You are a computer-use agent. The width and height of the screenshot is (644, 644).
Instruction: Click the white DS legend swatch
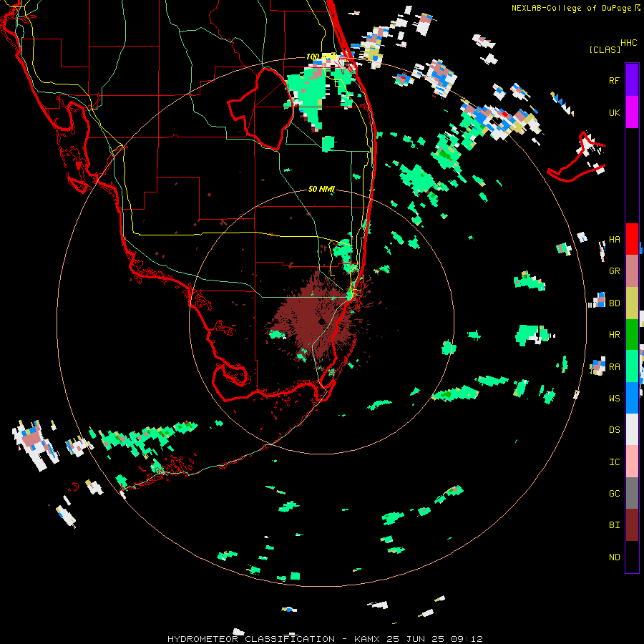coord(632,429)
